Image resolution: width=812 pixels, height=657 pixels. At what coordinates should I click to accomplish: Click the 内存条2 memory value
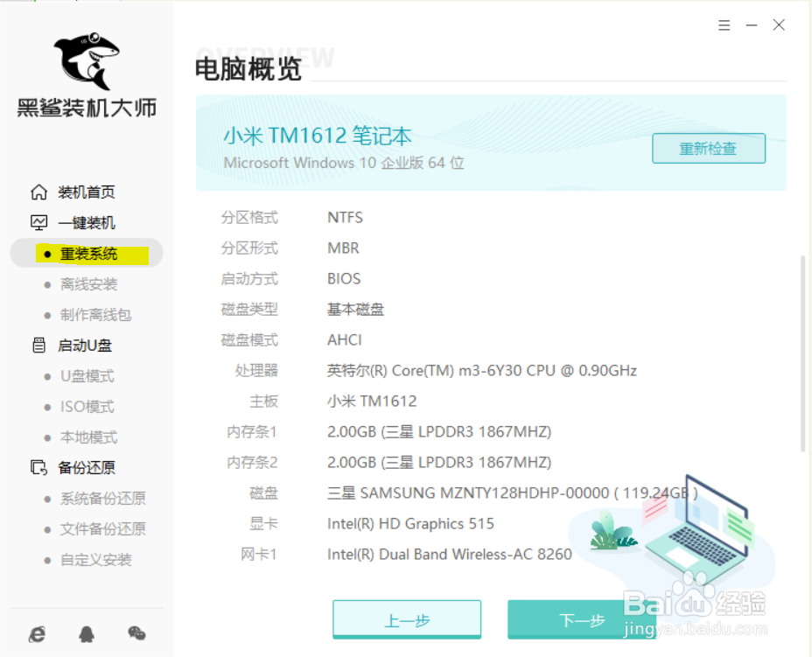tap(439, 462)
